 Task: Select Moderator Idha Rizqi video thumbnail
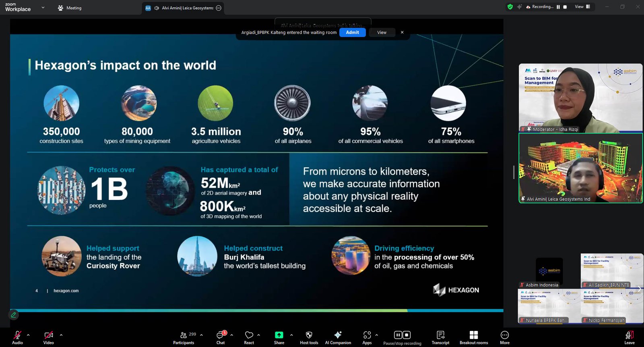tap(580, 98)
